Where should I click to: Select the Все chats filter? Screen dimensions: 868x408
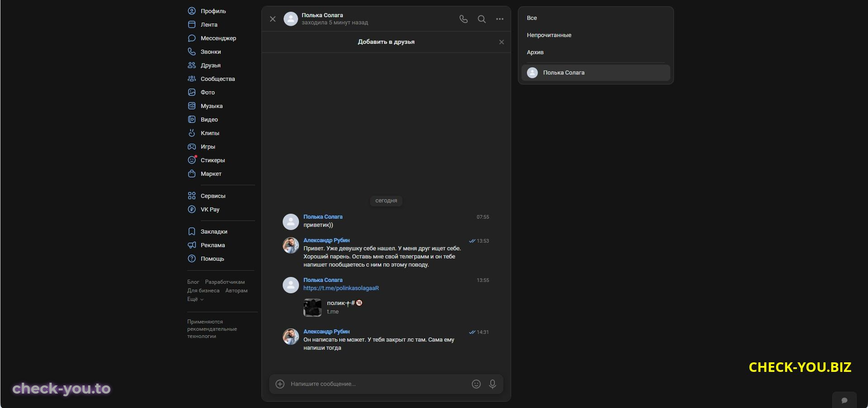tap(596, 18)
